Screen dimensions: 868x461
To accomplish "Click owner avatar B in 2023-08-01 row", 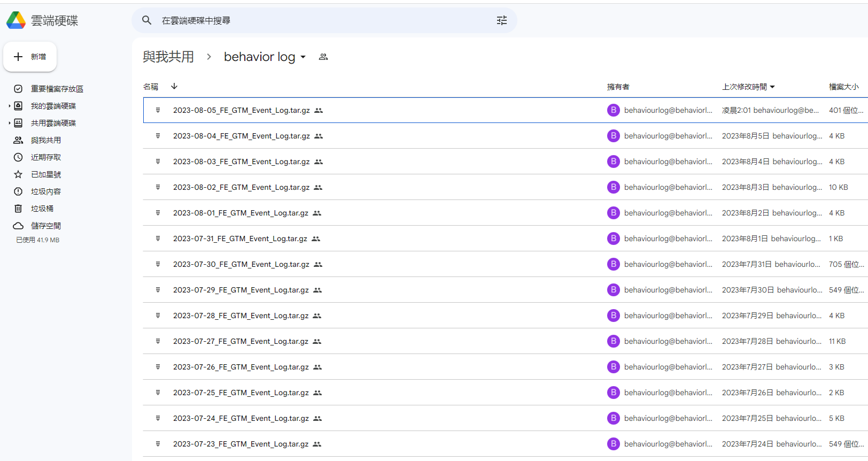I will (x=613, y=213).
